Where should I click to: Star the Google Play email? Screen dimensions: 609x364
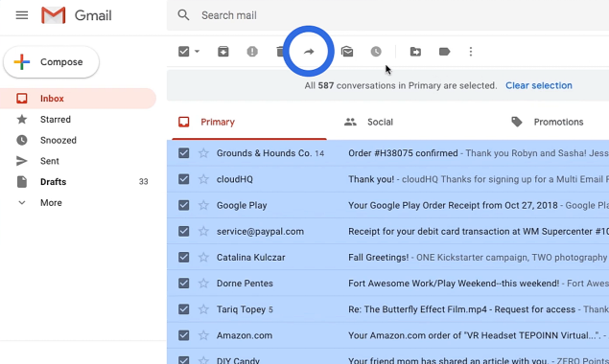coord(203,205)
